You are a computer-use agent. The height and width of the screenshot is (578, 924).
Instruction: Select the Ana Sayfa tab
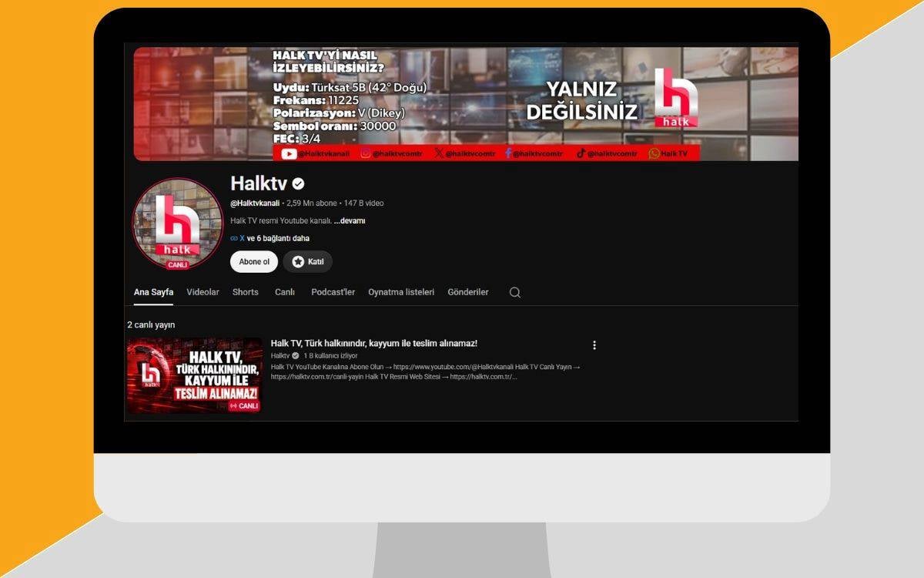click(153, 292)
